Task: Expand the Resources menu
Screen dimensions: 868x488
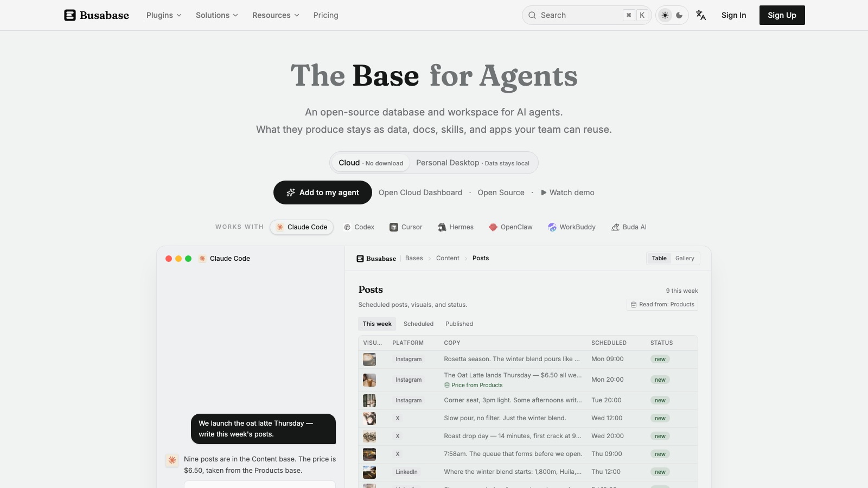Action: click(276, 15)
